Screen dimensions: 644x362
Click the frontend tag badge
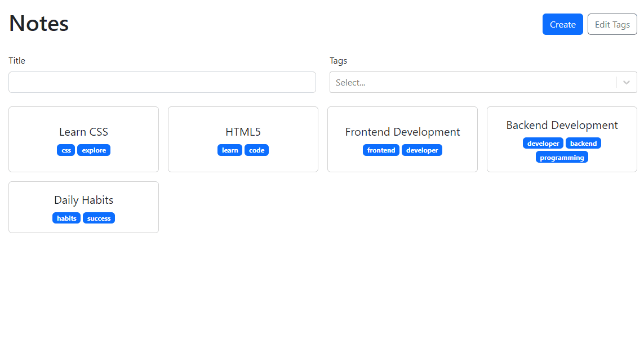[381, 150]
